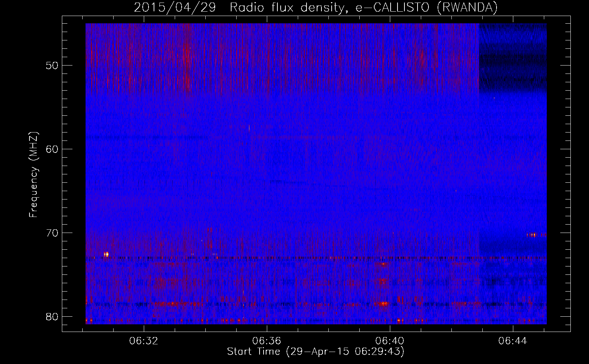
Task: Click the time tick label 06:32
Action: pyautogui.click(x=144, y=341)
